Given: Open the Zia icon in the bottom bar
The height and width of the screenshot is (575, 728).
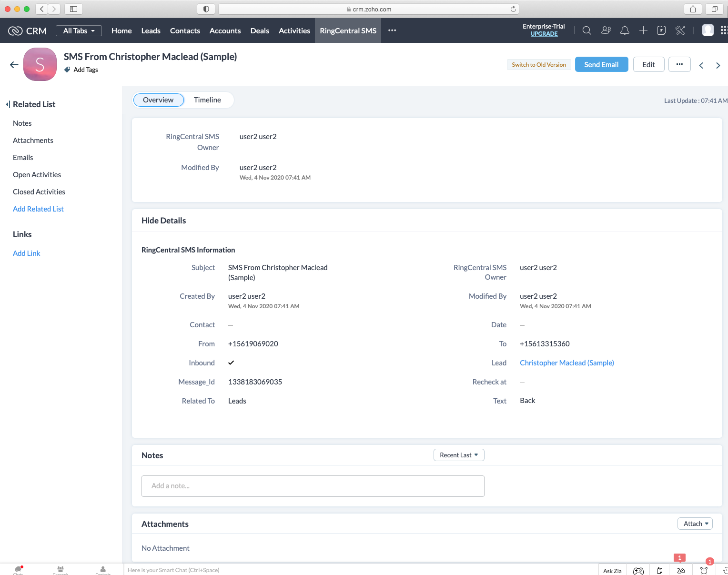Looking at the screenshot, I should (x=612, y=570).
